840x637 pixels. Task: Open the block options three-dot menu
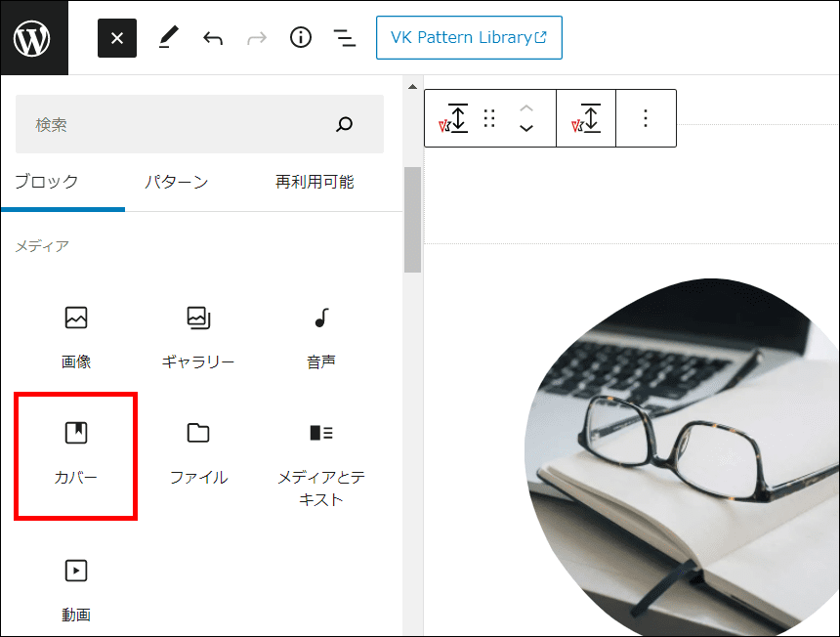pyautogui.click(x=646, y=118)
